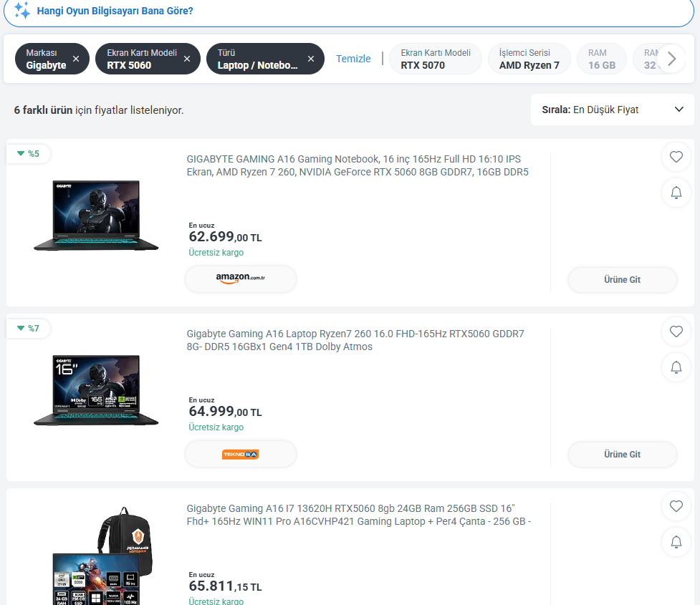The width and height of the screenshot is (700, 605).
Task: Click Temizle to clear all filters
Action: coord(353,59)
